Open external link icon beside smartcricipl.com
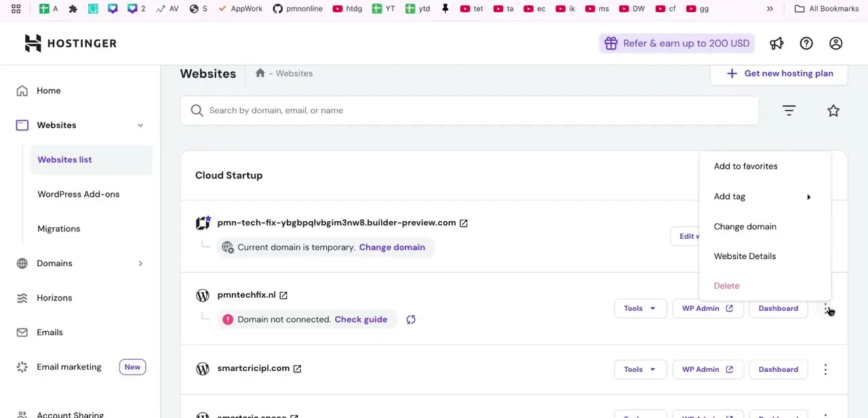Screen dimensions: 868x418 coord(297,368)
